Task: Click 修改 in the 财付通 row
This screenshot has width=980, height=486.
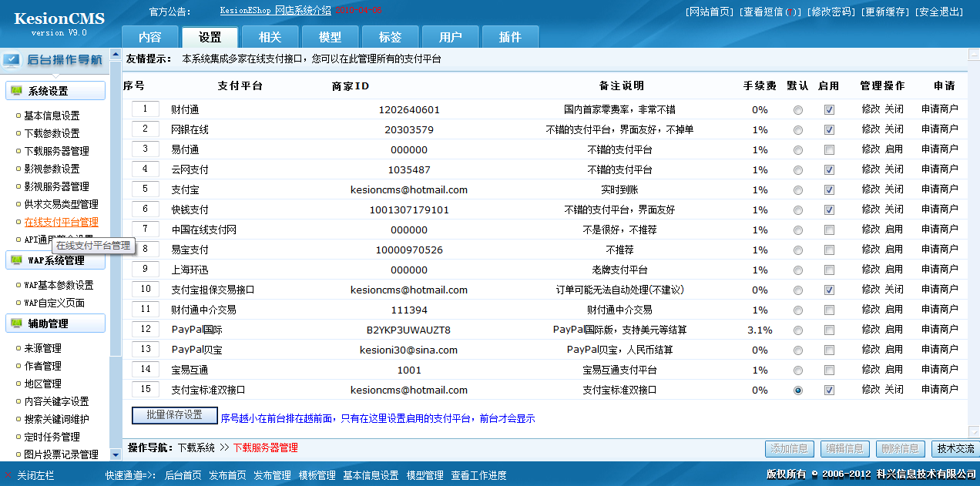Action: (x=871, y=109)
